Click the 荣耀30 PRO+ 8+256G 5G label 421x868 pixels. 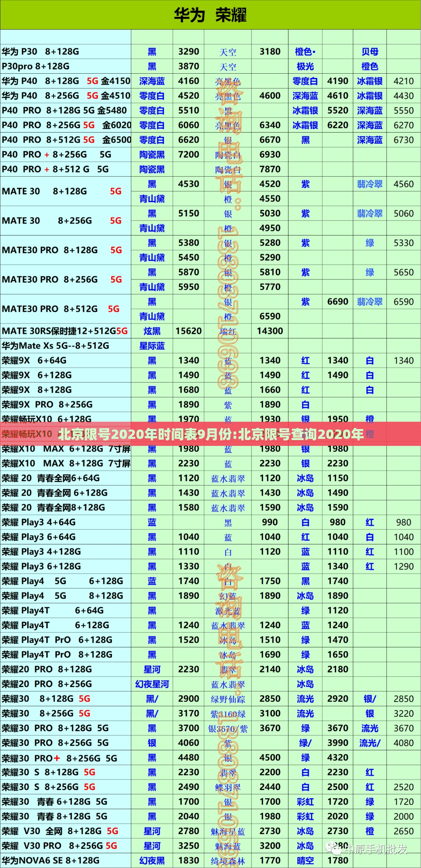coord(59,758)
